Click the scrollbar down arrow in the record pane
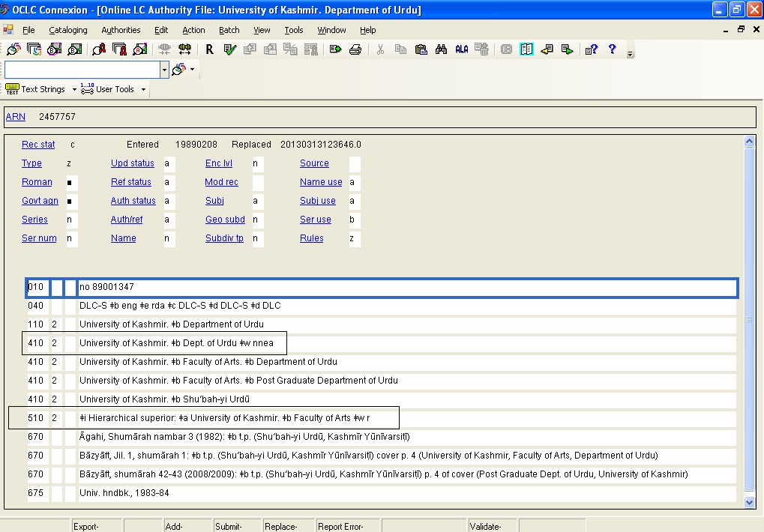This screenshot has width=764, height=532. (x=750, y=502)
